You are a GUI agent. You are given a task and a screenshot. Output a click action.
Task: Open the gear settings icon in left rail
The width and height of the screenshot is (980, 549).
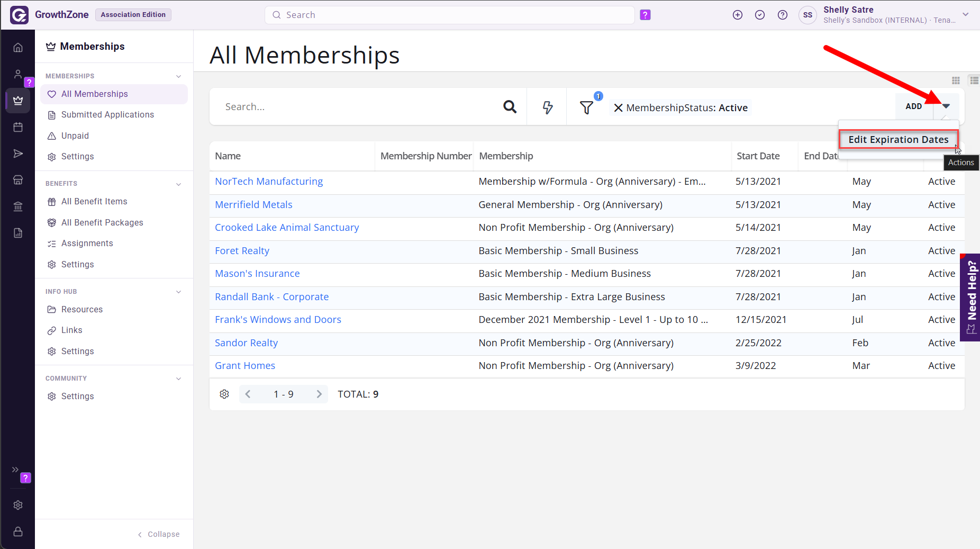click(18, 505)
